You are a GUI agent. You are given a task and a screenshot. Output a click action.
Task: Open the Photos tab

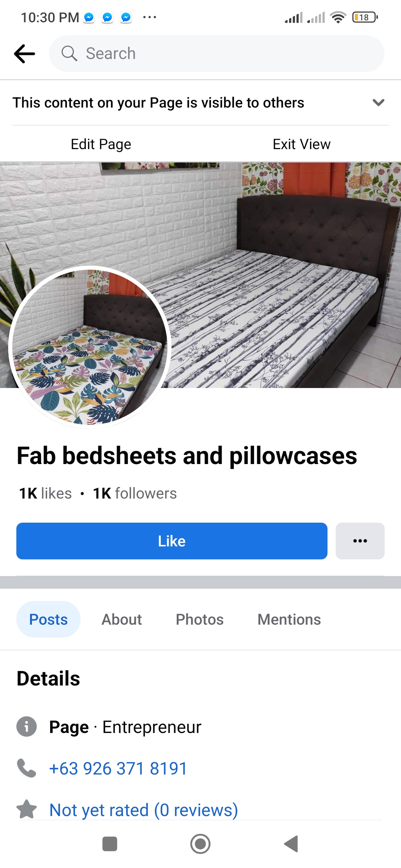pyautogui.click(x=200, y=619)
